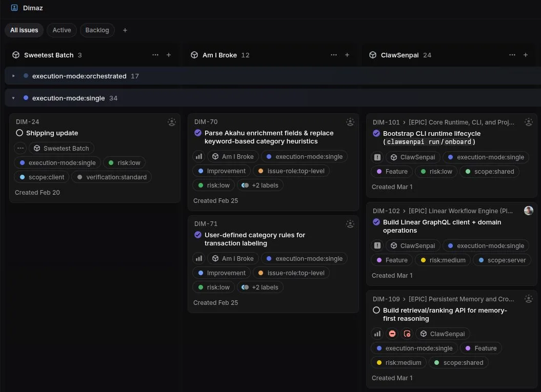Screen dimensions: 541x392
Task: Click Feature label on DIM-109 card
Action: 481,348
